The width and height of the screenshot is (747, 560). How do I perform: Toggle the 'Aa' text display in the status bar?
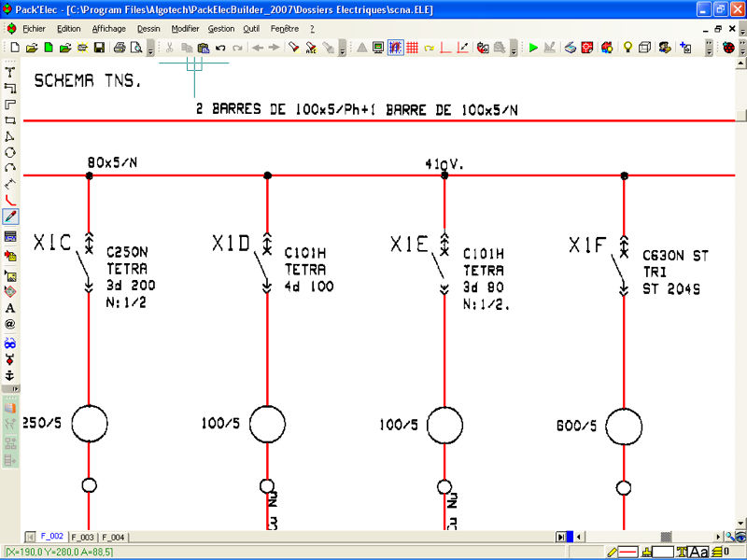(698, 551)
